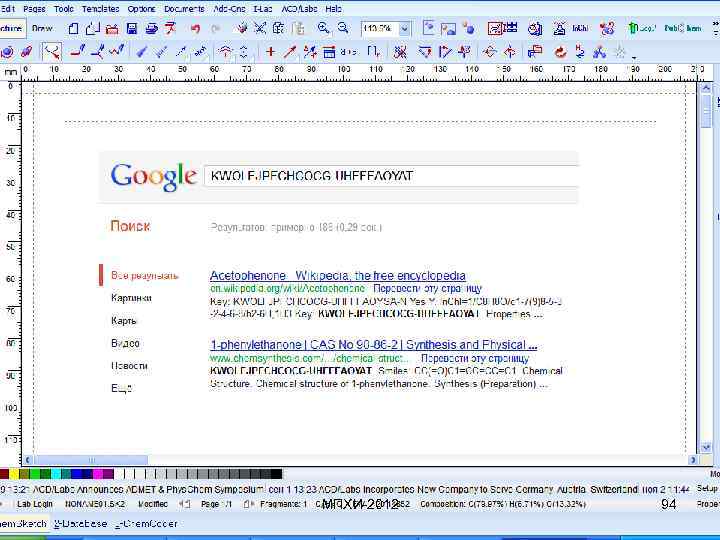Go to next page arrow in status bar
Image resolution: width=720 pixels, height=540 pixels.
247,504
